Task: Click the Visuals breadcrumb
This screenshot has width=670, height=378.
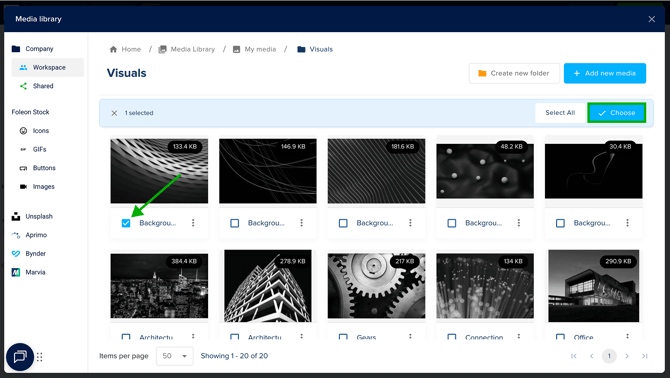Action: 315,49
